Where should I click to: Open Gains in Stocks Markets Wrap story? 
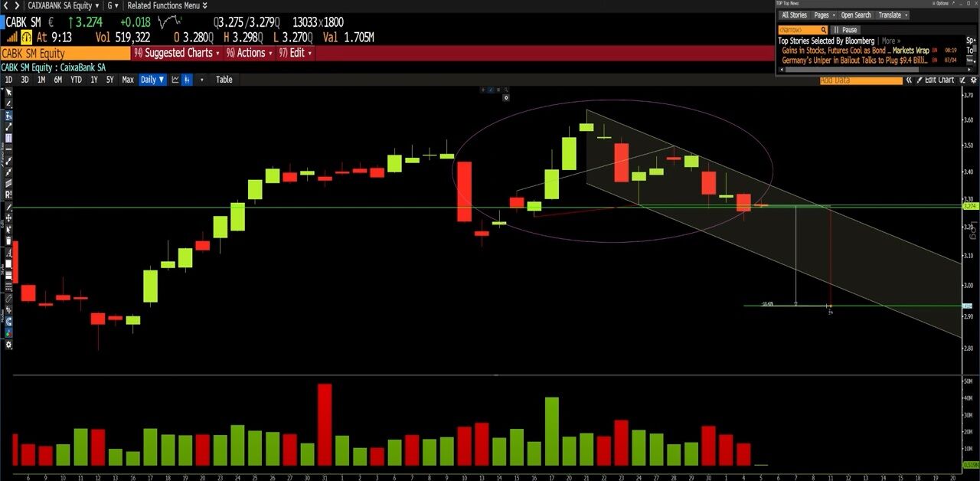point(855,51)
